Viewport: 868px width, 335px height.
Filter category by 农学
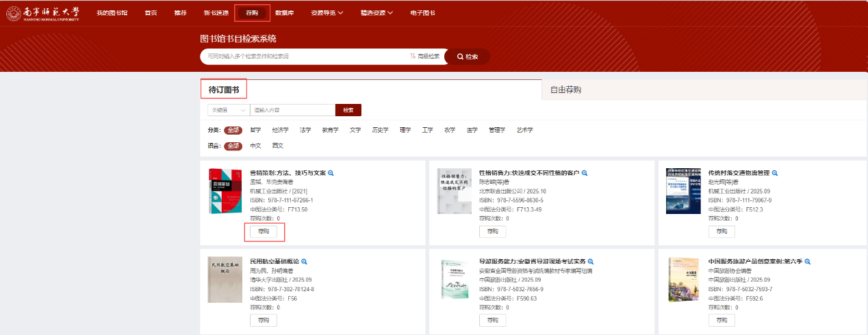point(449,130)
